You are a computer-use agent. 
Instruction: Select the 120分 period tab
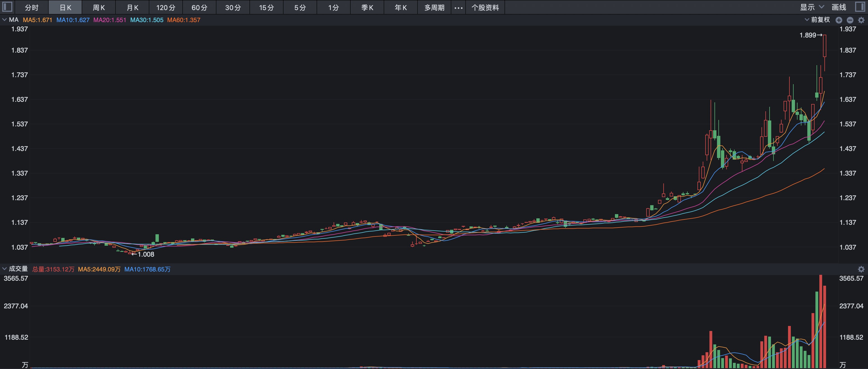166,8
